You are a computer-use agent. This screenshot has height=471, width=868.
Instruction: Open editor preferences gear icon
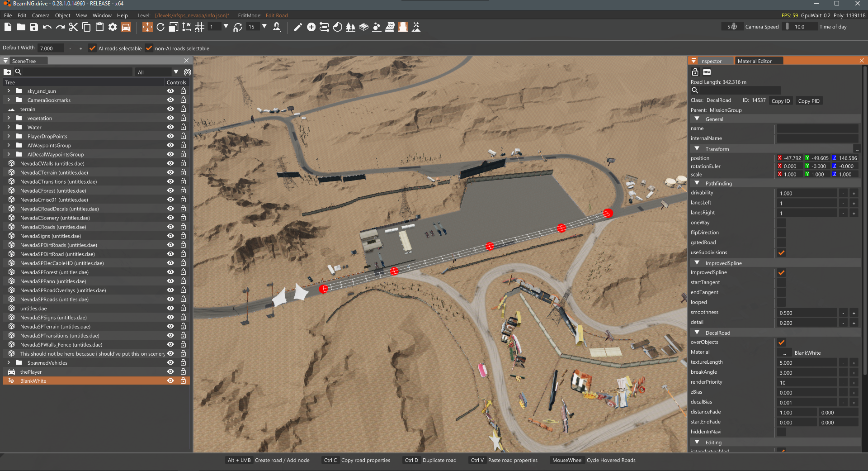pos(113,27)
